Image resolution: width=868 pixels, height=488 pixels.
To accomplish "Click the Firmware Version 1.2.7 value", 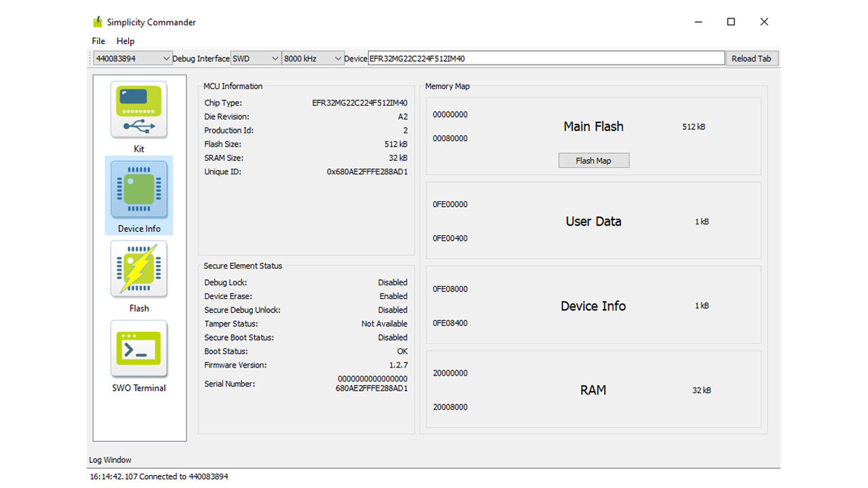I will [x=398, y=365].
